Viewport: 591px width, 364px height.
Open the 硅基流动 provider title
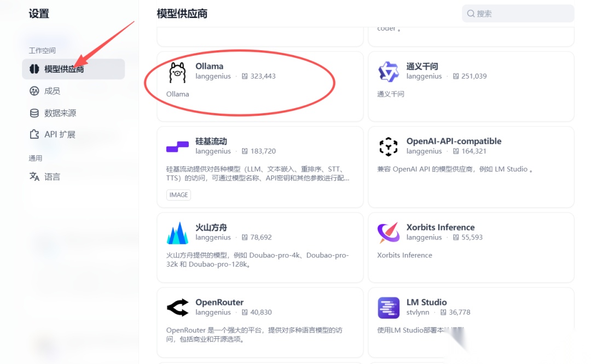coord(211,141)
